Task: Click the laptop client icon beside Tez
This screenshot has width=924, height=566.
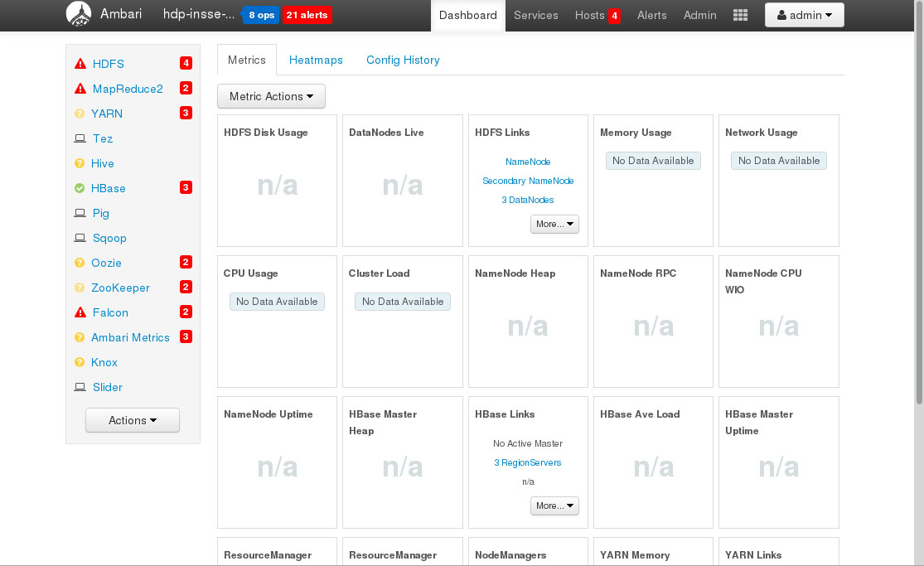Action: point(80,138)
